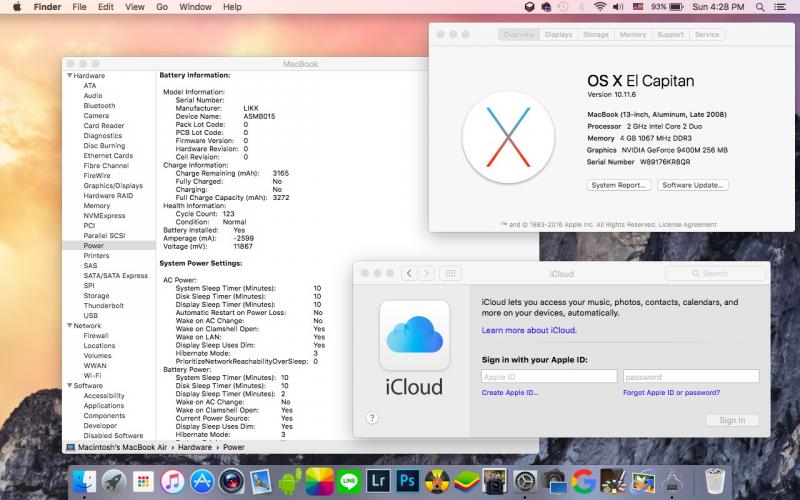Click Forgot Apple ID or password link
This screenshot has height=500, width=800.
[x=671, y=392]
